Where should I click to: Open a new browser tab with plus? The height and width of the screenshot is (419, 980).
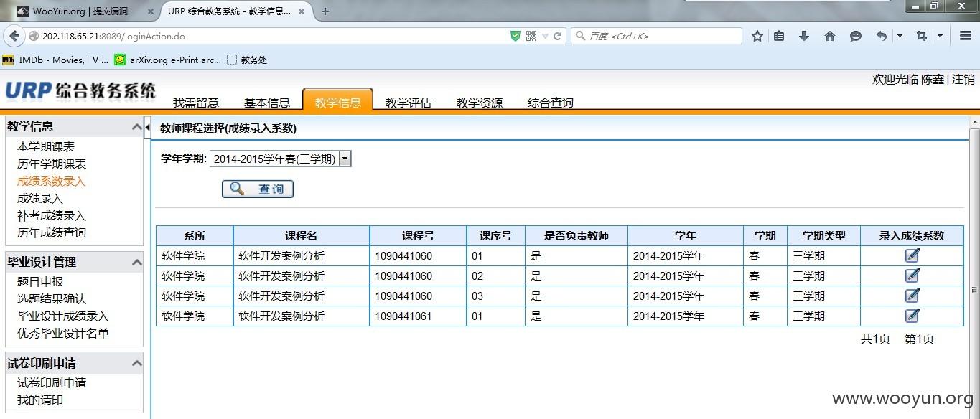[x=325, y=11]
